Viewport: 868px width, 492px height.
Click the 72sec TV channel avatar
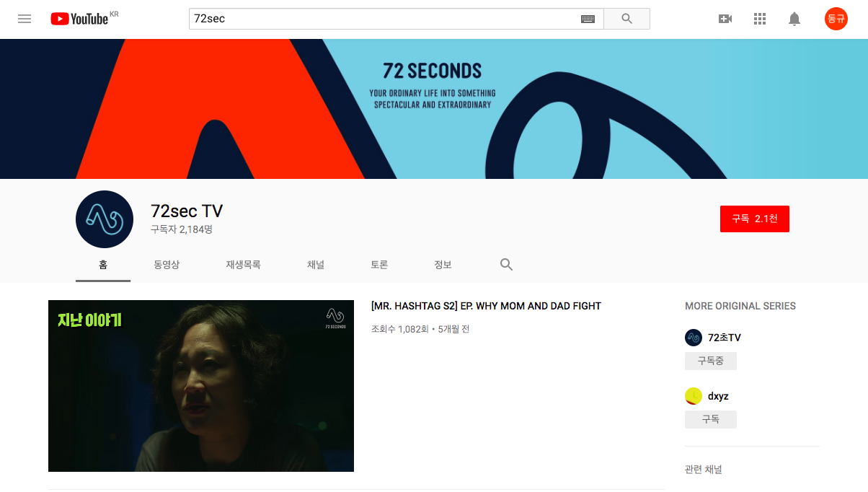click(105, 219)
